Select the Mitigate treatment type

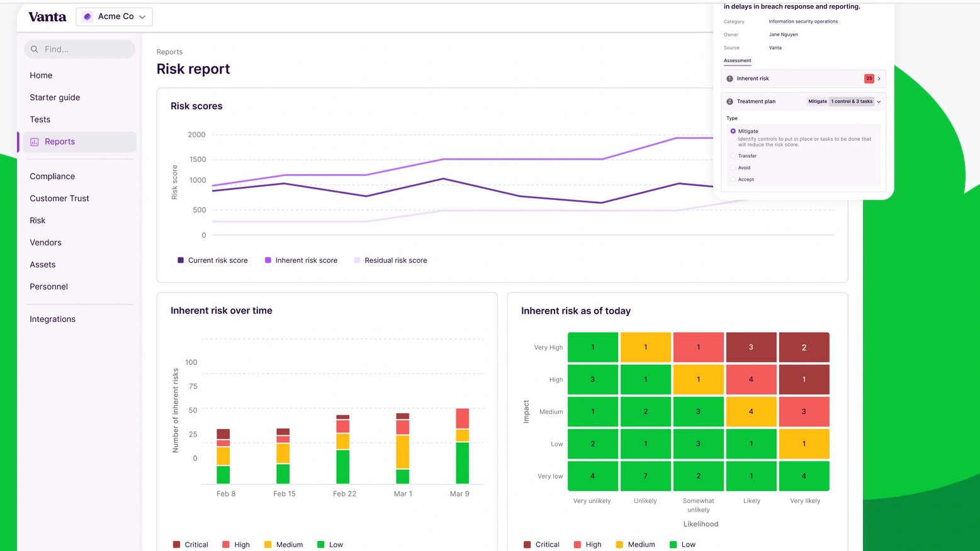tap(733, 131)
